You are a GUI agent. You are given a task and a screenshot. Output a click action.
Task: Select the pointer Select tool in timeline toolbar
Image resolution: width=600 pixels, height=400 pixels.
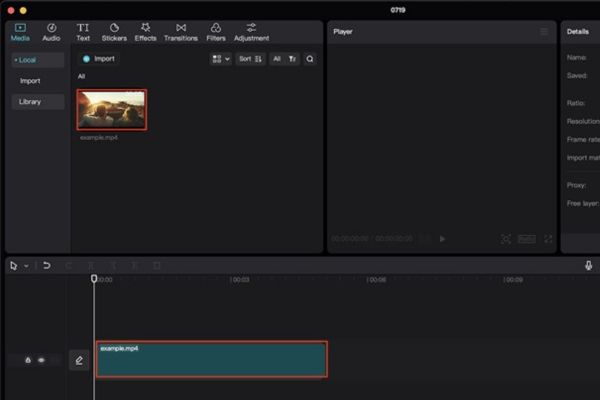[14, 266]
